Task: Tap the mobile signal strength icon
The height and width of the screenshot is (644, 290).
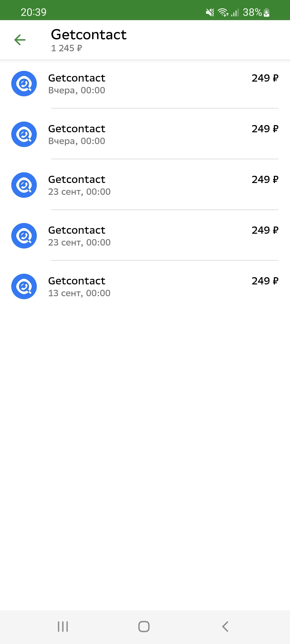Action: click(x=235, y=12)
